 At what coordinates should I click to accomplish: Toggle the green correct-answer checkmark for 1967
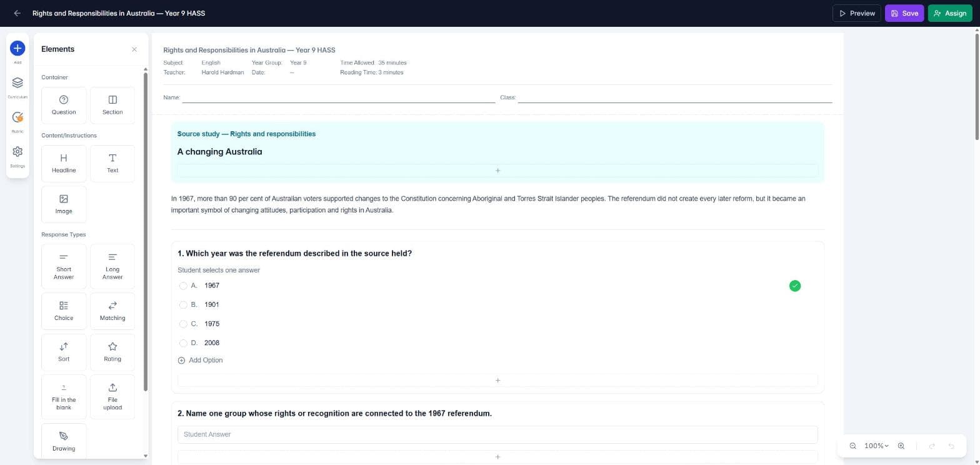[x=795, y=286]
